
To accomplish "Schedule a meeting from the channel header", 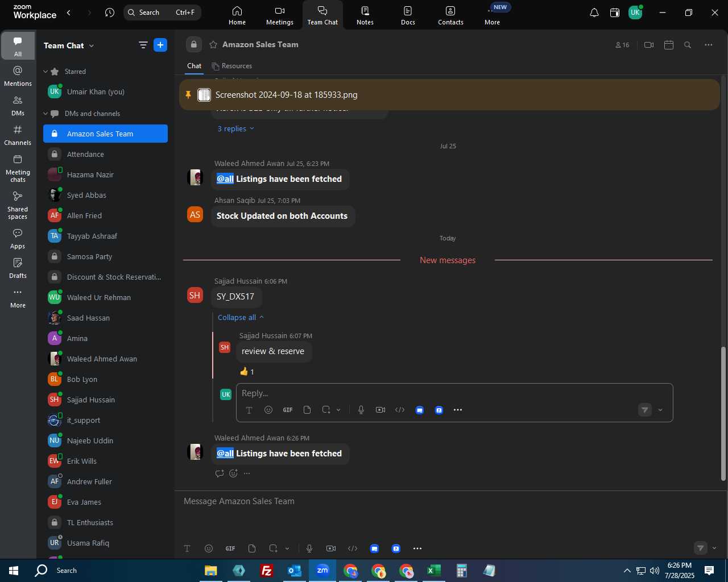I will pyautogui.click(x=669, y=45).
